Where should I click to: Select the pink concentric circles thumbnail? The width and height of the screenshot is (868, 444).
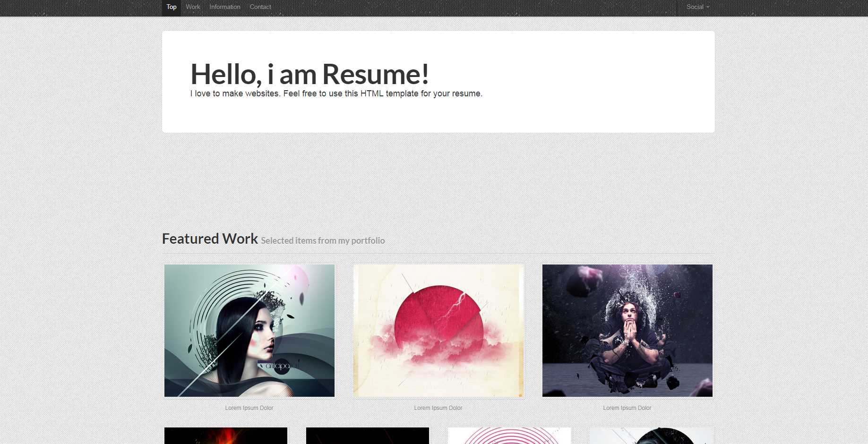click(x=509, y=436)
